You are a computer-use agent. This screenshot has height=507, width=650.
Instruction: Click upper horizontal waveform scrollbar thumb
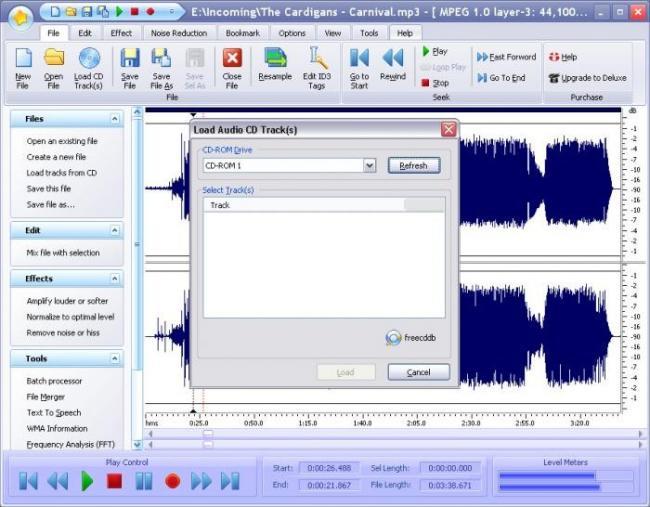[x=208, y=434]
